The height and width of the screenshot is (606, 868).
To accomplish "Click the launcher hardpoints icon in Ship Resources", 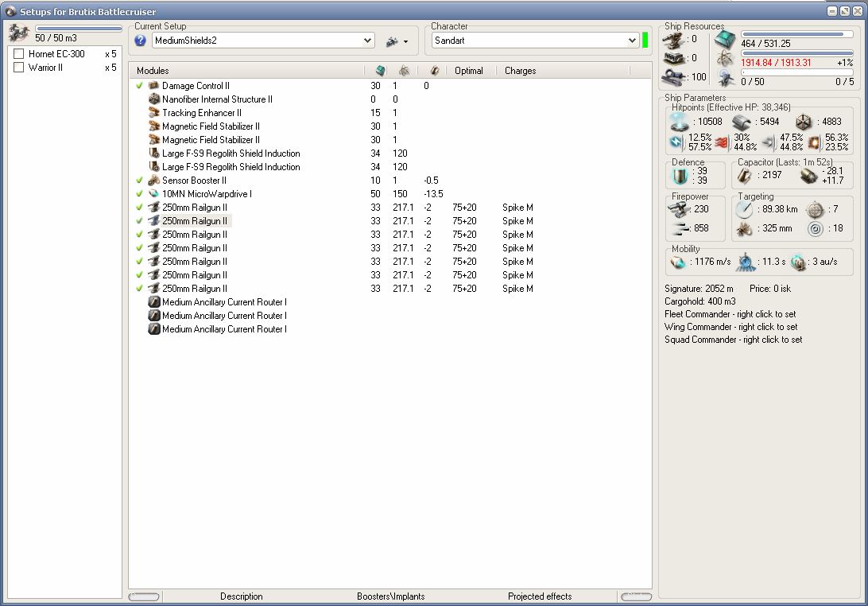I will (x=674, y=58).
